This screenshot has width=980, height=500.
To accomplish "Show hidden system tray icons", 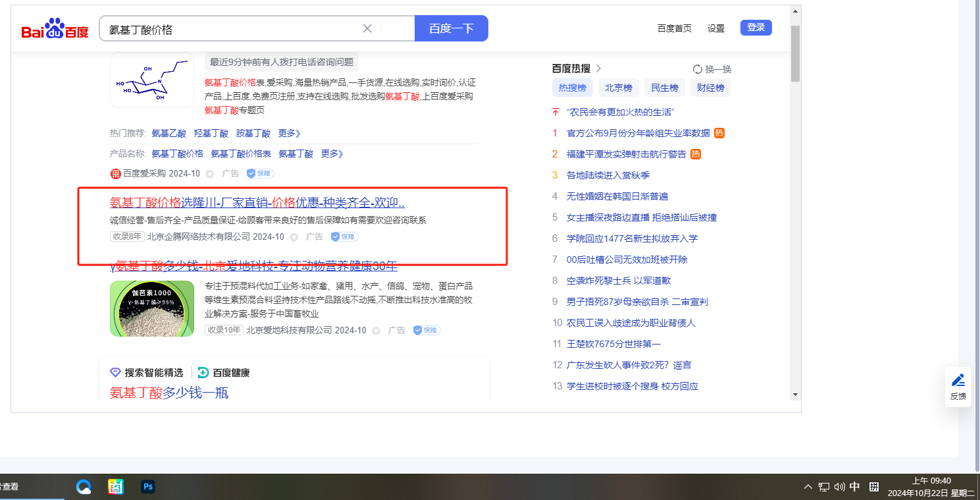I will point(808,487).
